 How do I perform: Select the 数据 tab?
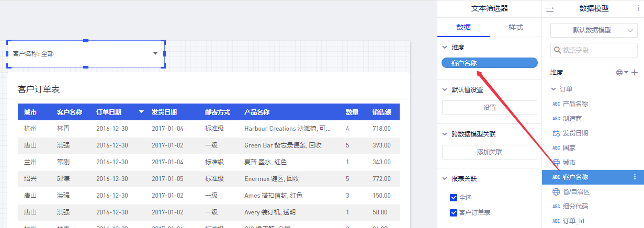[x=463, y=27]
